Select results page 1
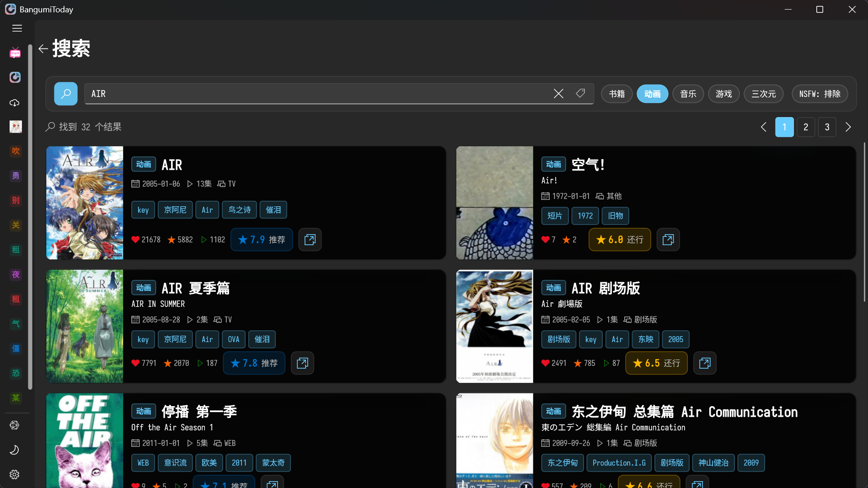868x488 pixels. pos(784,127)
